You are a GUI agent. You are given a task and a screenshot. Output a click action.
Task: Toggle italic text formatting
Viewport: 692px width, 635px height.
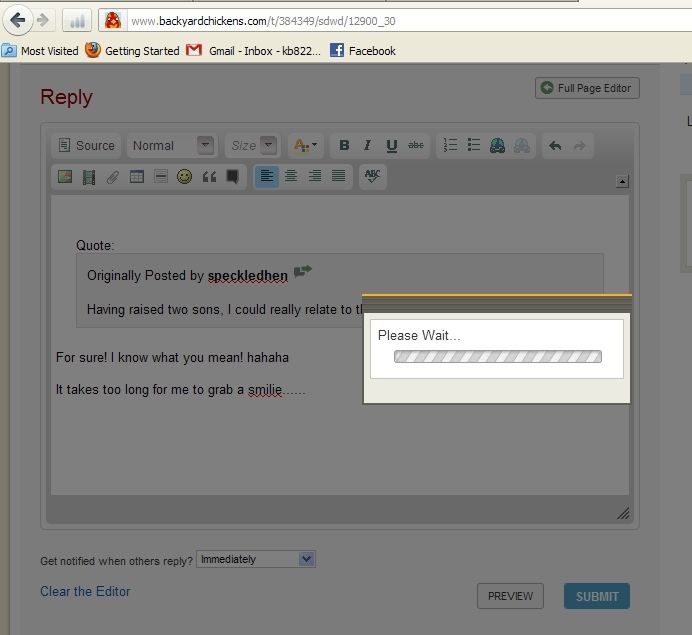click(x=367, y=146)
